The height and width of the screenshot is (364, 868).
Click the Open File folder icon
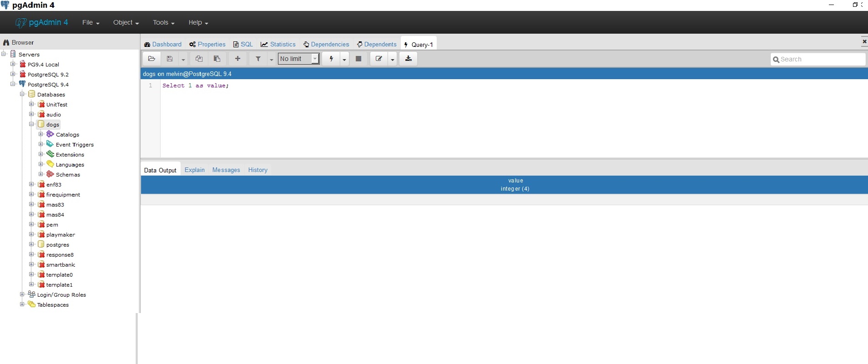point(151,59)
